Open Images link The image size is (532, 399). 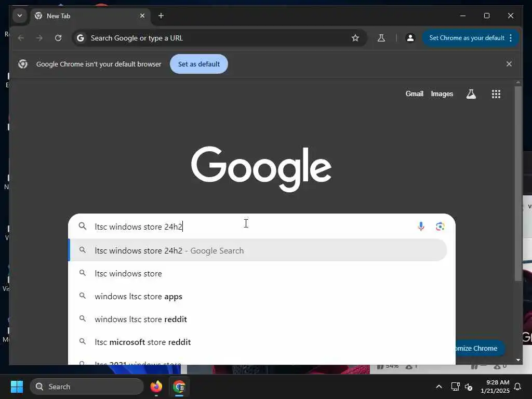pos(442,94)
